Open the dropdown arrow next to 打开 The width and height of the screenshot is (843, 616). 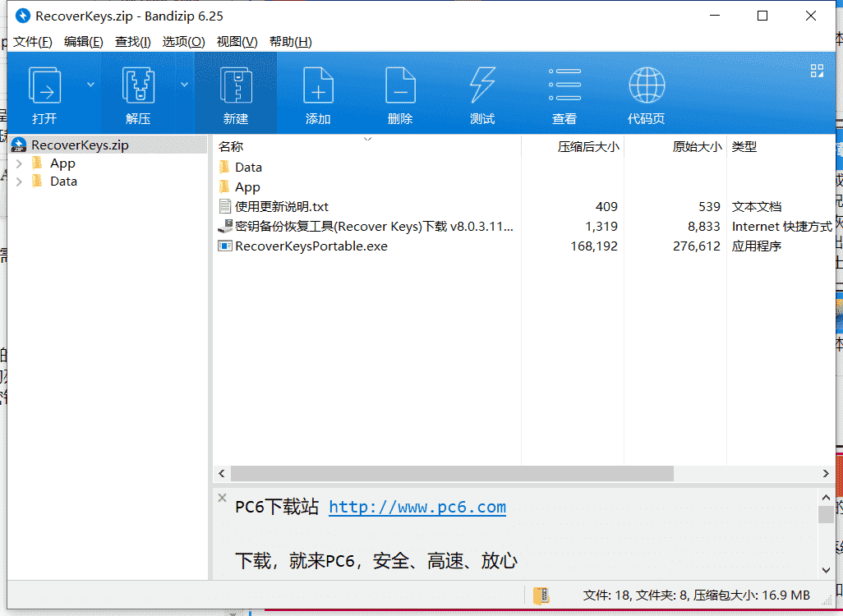pyautogui.click(x=90, y=85)
